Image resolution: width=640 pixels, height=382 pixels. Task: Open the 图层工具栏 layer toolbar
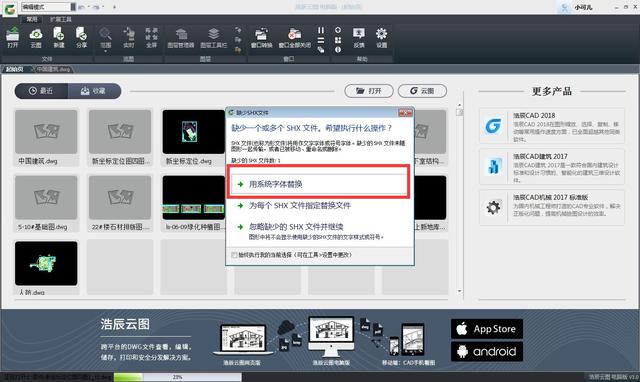tap(213, 38)
